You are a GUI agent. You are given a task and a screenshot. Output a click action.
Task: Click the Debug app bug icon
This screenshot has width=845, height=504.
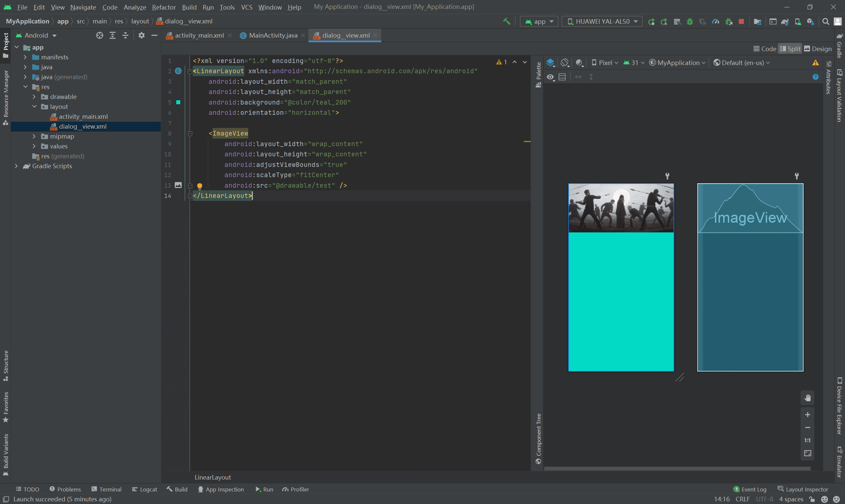click(x=690, y=21)
